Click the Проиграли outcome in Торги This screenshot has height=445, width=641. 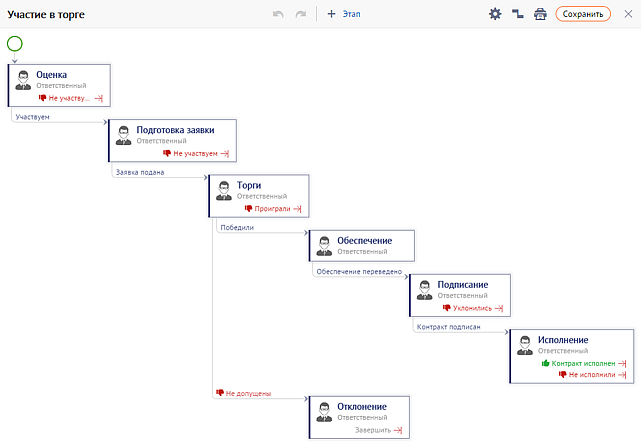click(x=272, y=209)
